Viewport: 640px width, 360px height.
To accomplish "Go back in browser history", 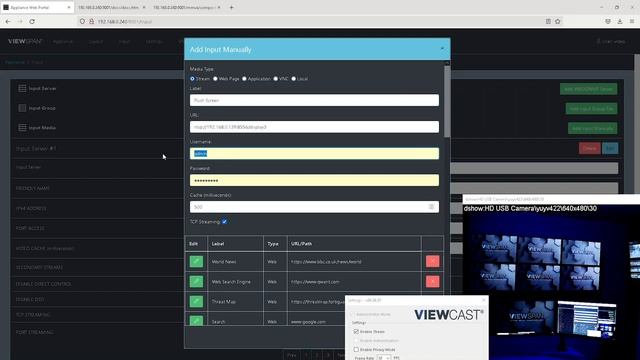I will [x=8, y=21].
